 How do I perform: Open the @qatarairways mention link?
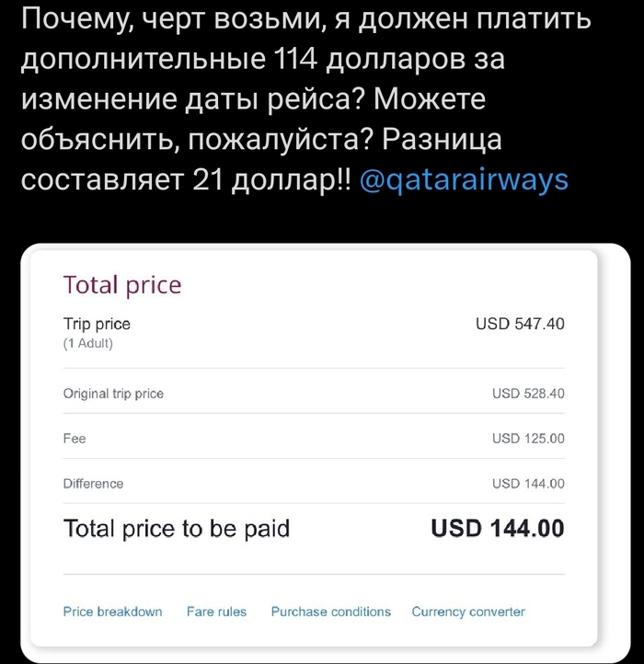pos(461,178)
